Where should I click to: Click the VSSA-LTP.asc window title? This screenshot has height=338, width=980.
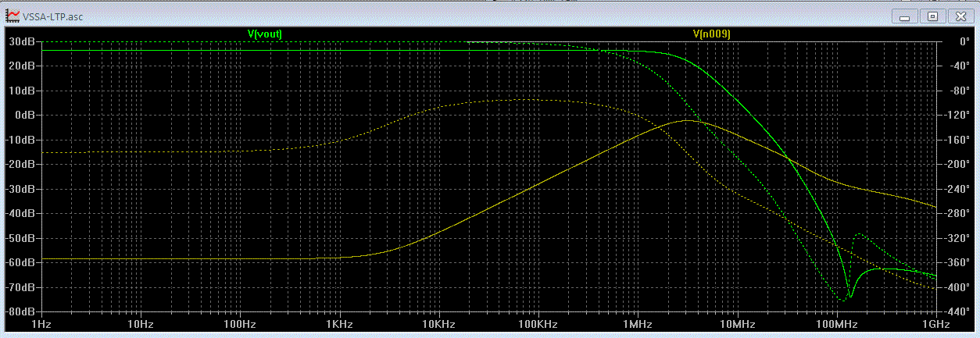[x=52, y=16]
